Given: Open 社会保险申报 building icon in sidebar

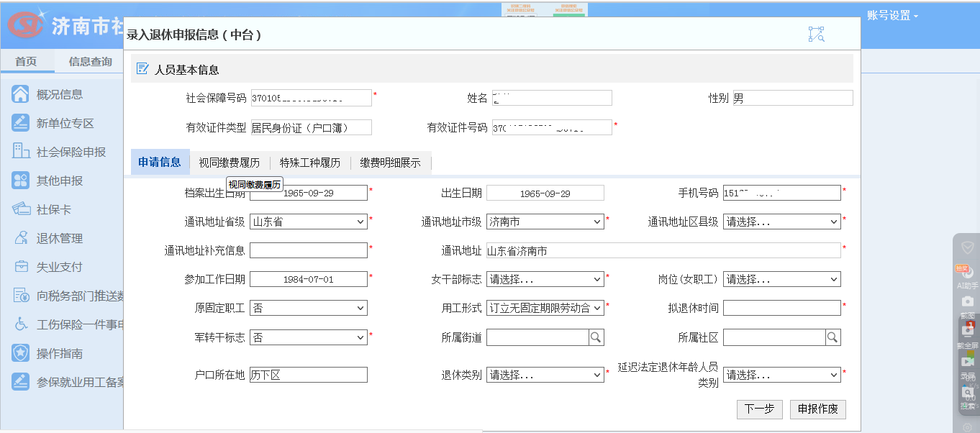Looking at the screenshot, I should (x=20, y=152).
